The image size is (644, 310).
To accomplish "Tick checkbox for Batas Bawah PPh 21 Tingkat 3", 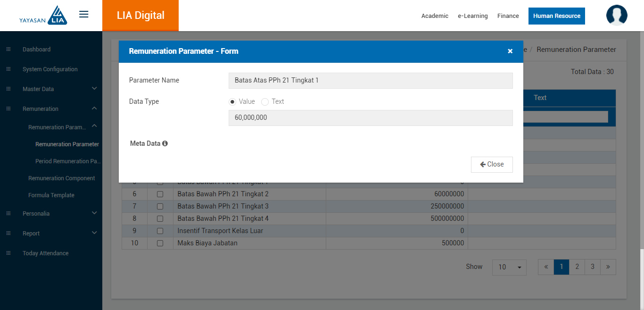I will coord(160,207).
